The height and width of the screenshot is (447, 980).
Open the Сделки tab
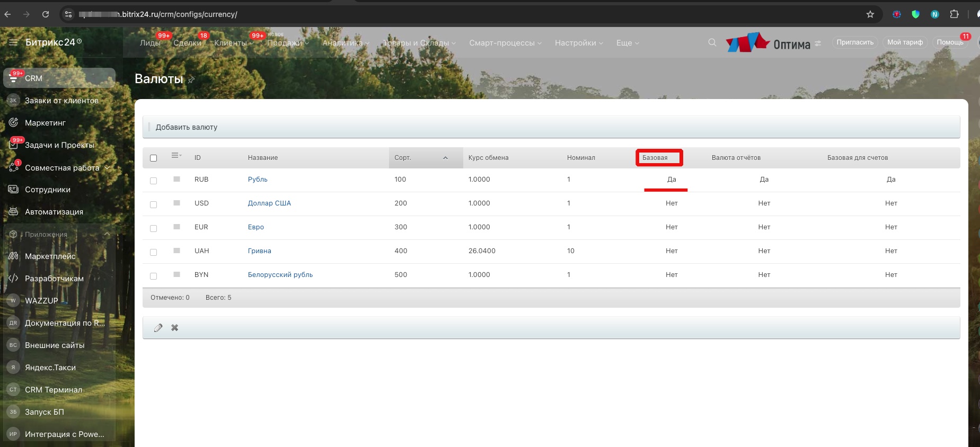(x=187, y=43)
